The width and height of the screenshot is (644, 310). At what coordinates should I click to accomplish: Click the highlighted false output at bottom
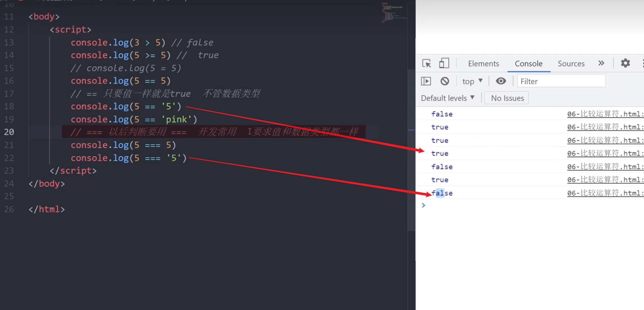click(442, 193)
